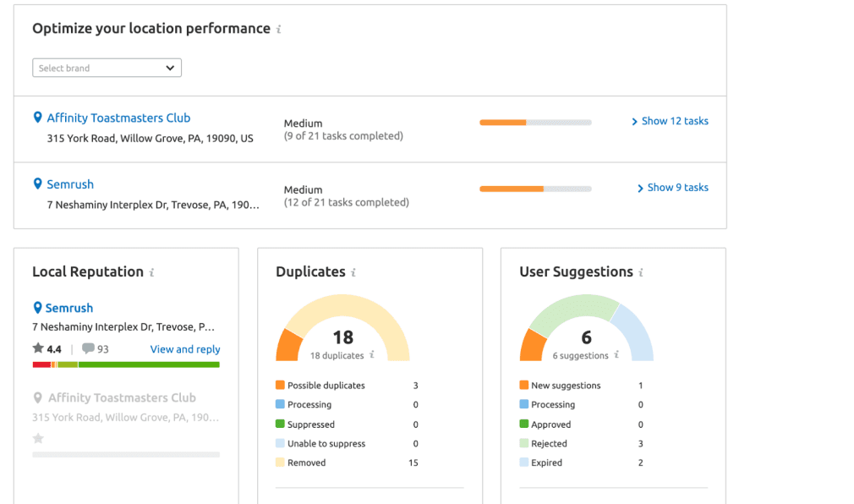
Task: Click map pin icon beside Affinity Toastmasters Club link
Action: [x=37, y=118]
